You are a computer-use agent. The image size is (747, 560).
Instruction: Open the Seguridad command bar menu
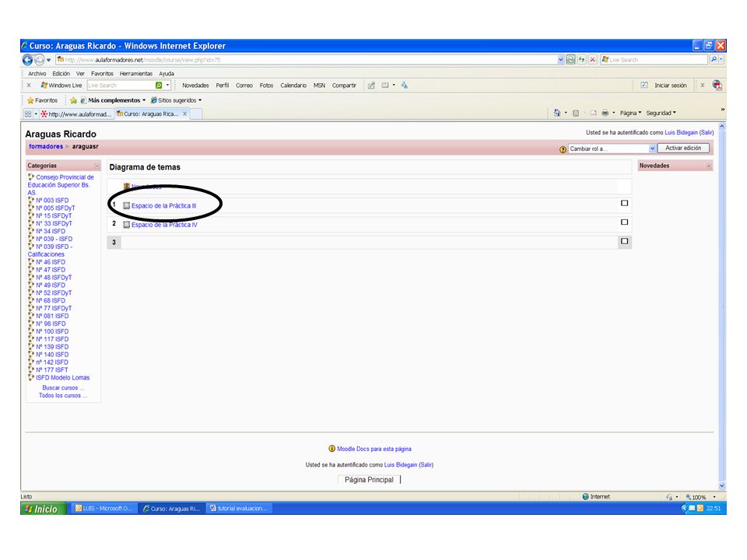[x=661, y=113]
